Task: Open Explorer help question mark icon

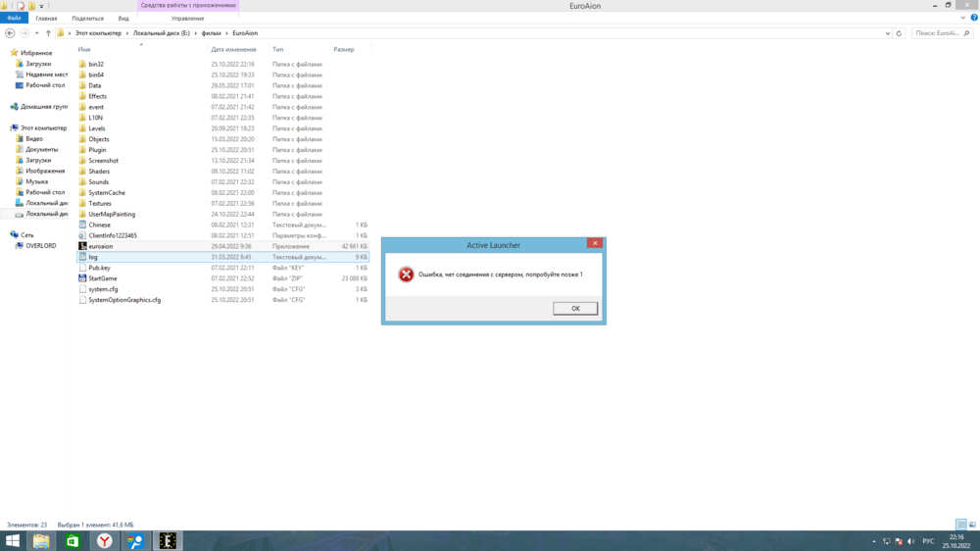Action: coord(974,18)
